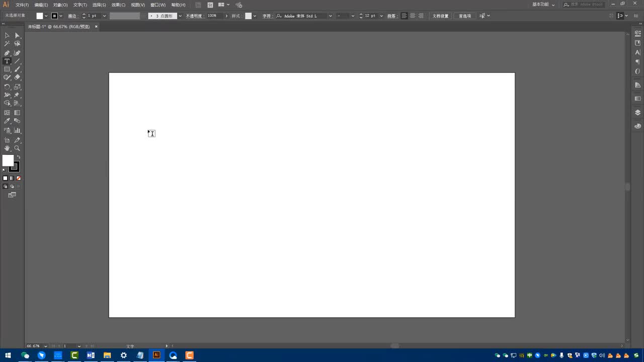Select the Selection tool arrow
Screen dimensions: 644x362
point(7,35)
